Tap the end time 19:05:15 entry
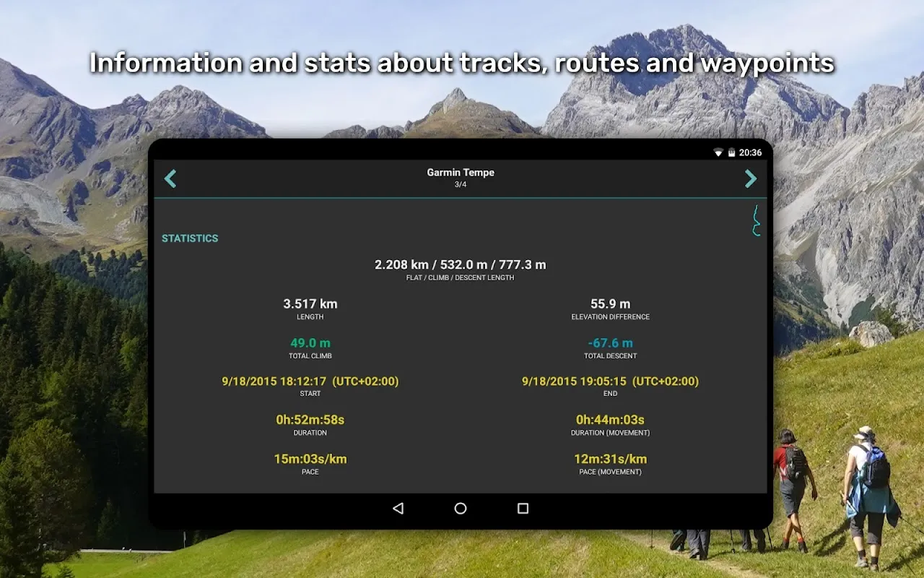Viewport: 924px width, 578px height. [610, 381]
